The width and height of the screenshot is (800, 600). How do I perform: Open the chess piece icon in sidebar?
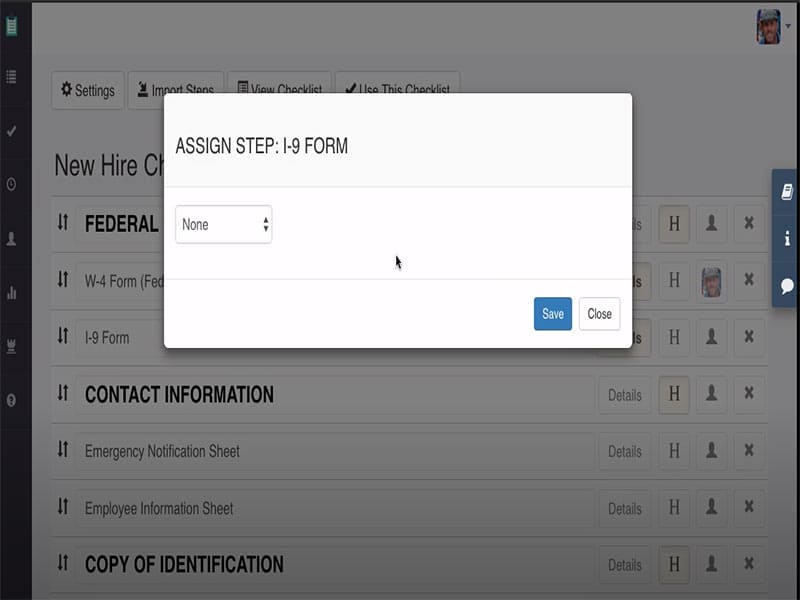[x=11, y=347]
